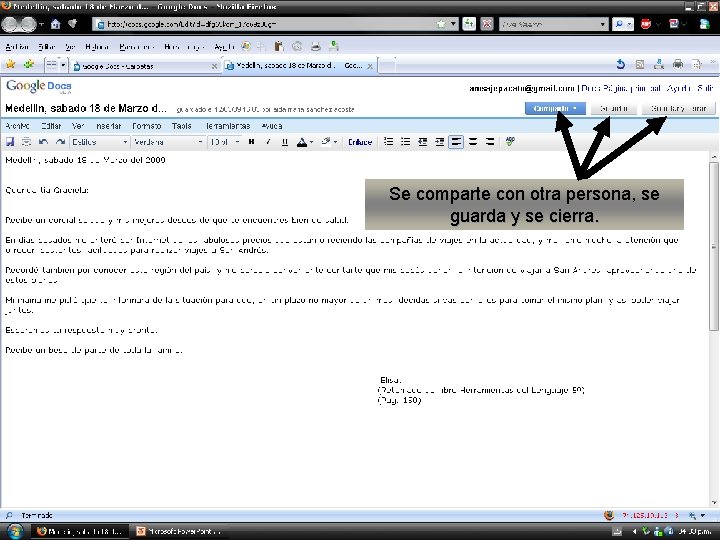Insert a link with Enlace button
Image resolution: width=720 pixels, height=540 pixels.
[360, 142]
